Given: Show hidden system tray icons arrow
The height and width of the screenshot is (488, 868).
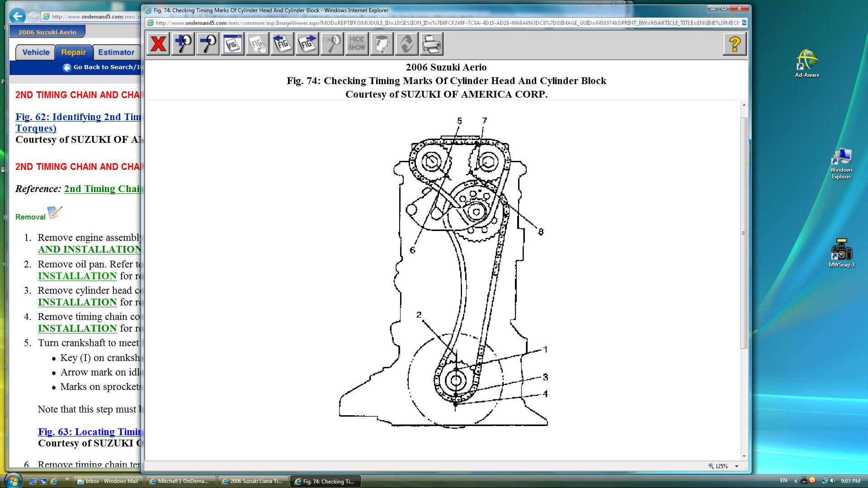Looking at the screenshot, I should pos(796,481).
